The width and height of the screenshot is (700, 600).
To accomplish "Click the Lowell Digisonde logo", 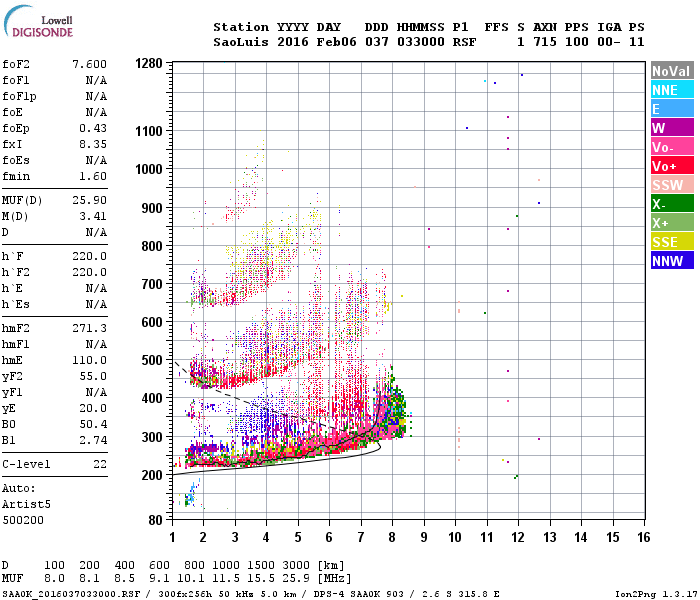I will (x=38, y=21).
